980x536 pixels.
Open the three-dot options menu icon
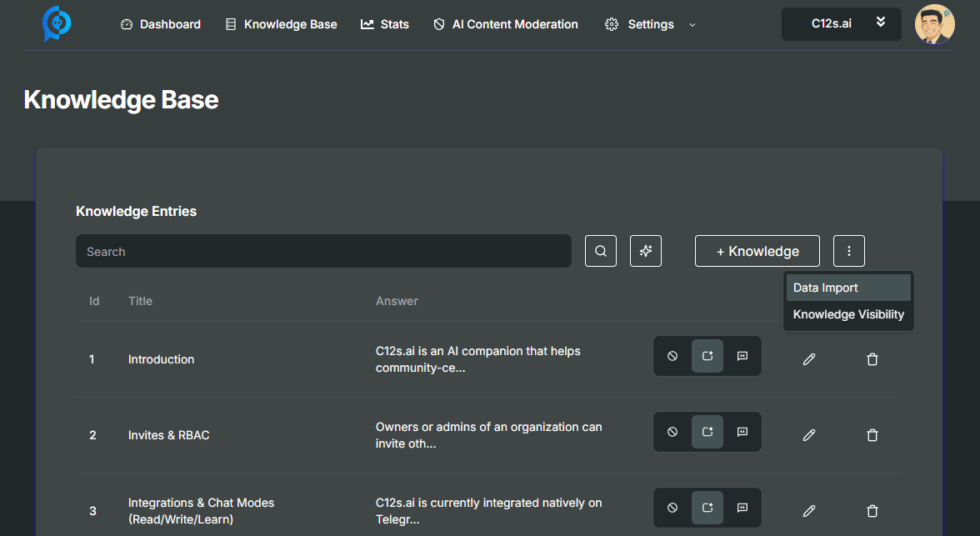pos(849,251)
